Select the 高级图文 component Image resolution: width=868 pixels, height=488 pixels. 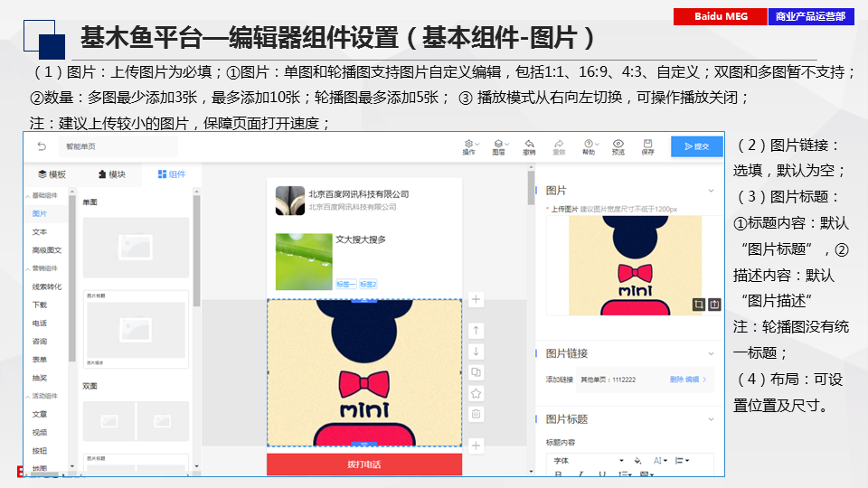click(x=46, y=250)
